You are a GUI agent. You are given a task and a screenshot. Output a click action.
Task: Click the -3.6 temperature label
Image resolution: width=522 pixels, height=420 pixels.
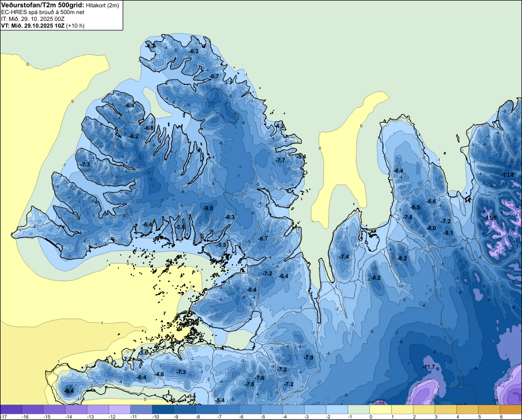[144, 353]
